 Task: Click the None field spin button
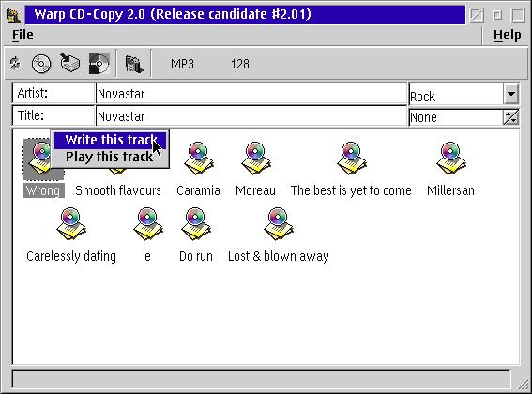click(x=511, y=117)
